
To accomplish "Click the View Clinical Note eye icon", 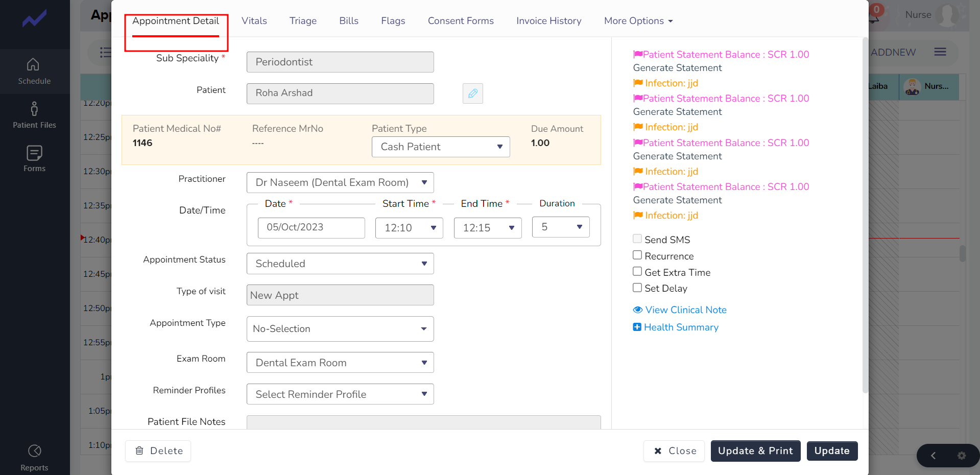I will [638, 310].
